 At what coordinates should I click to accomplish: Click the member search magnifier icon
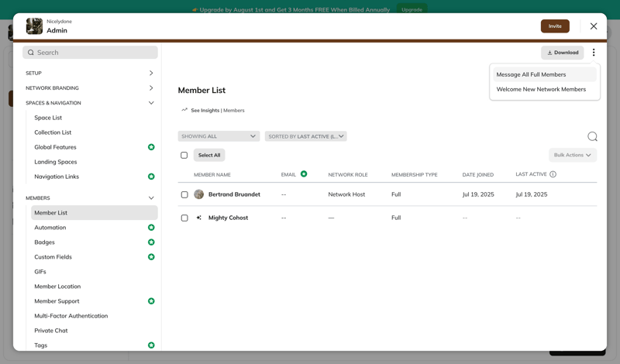coord(592,137)
